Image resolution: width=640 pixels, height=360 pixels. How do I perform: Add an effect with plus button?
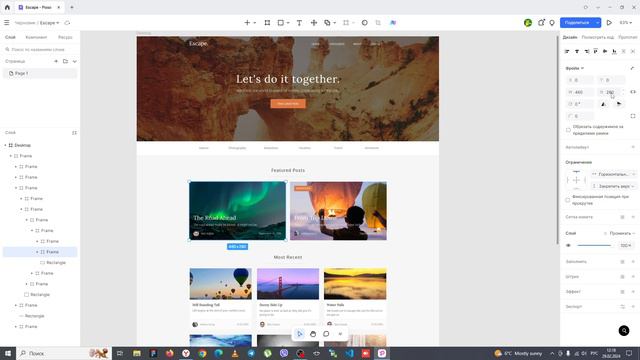(633, 291)
